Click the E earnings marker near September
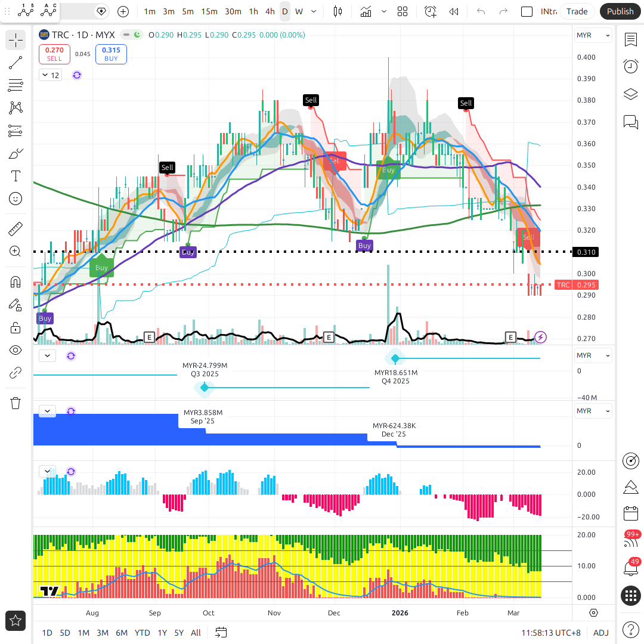 click(149, 338)
